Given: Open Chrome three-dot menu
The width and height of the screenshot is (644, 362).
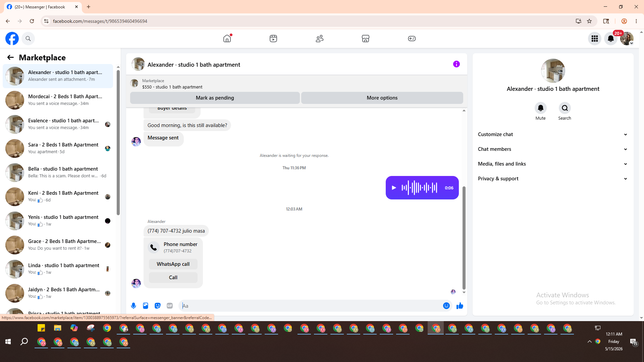Looking at the screenshot, I should click(x=636, y=21).
